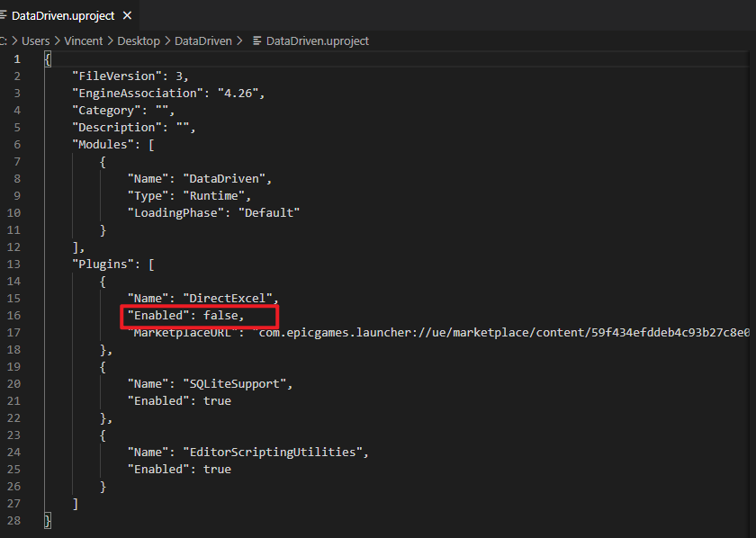The width and height of the screenshot is (756, 538).
Task: Open the DataDriven folder breadcrumb segment
Action: click(203, 41)
